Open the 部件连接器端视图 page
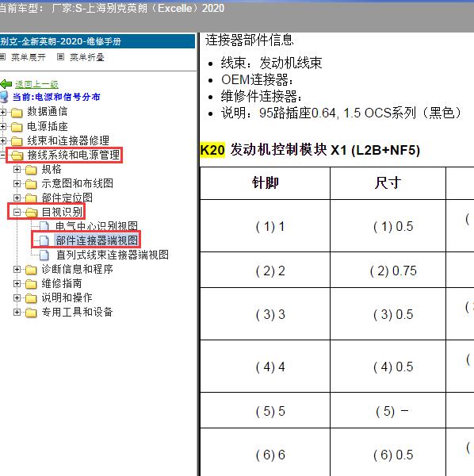The width and height of the screenshot is (474, 476). (x=97, y=240)
